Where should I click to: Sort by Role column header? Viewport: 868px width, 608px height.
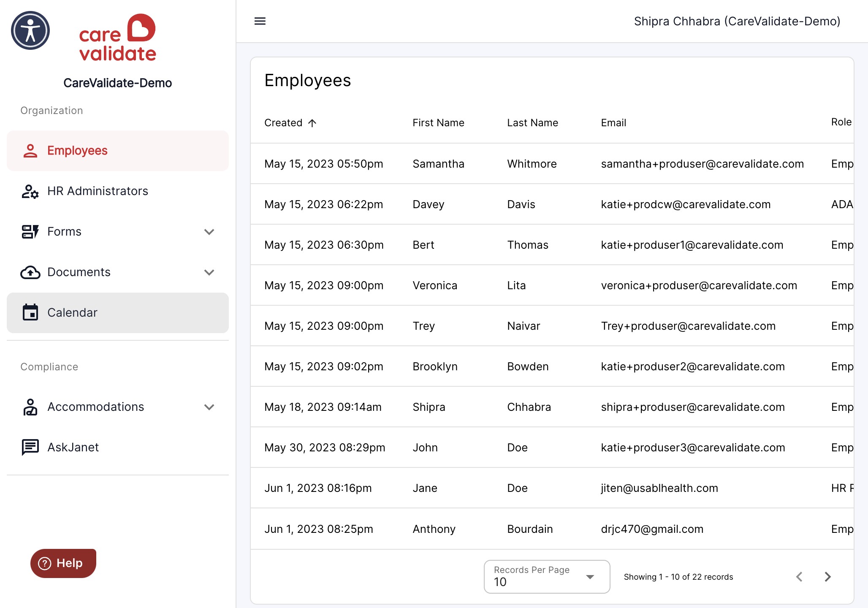[x=841, y=122]
